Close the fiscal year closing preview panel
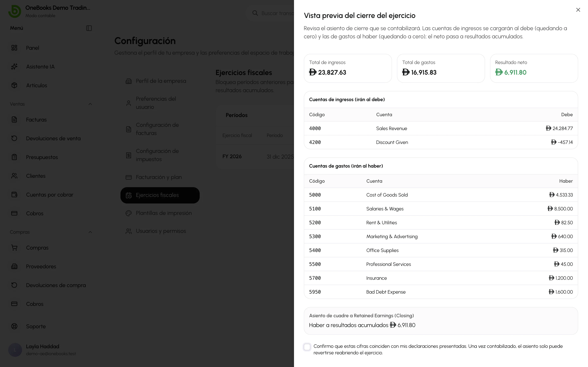588x367 pixels. [578, 10]
